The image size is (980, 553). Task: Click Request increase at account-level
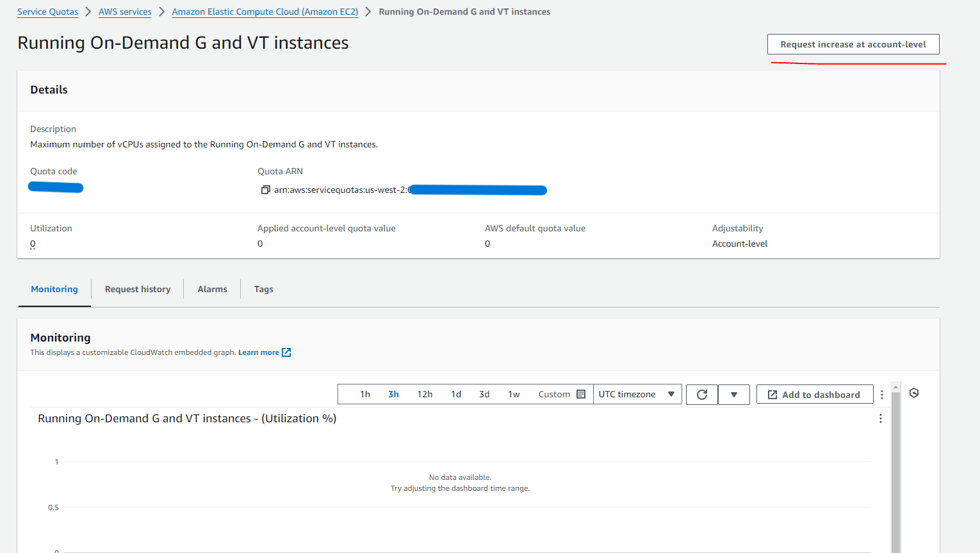[853, 44]
